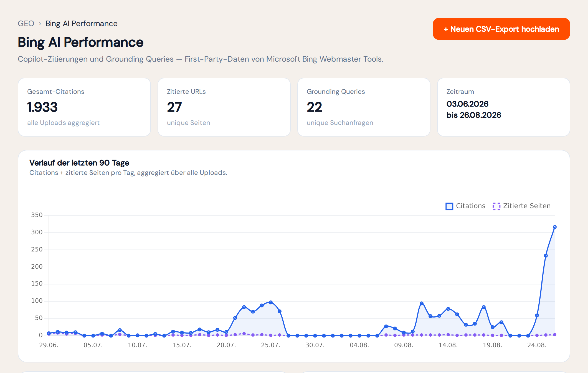588x373 pixels.
Task: Click the highest chart data point above 300
Action: click(x=555, y=227)
